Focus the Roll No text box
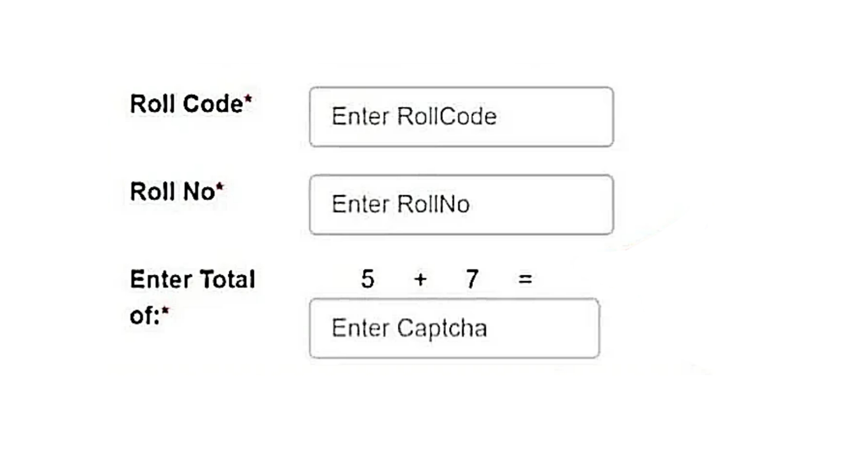 (461, 205)
